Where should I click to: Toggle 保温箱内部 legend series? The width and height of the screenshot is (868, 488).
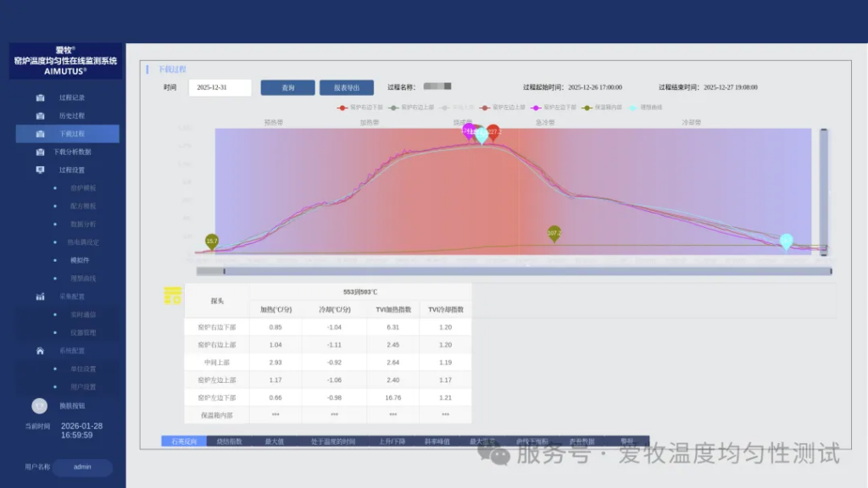[x=603, y=108]
